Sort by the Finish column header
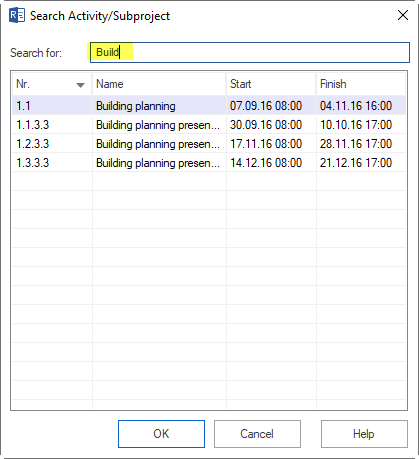419x459 pixels. tap(361, 84)
